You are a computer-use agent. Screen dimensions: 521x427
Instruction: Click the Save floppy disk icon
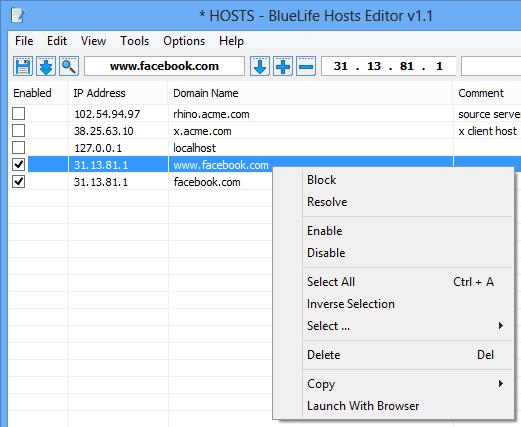click(x=23, y=66)
